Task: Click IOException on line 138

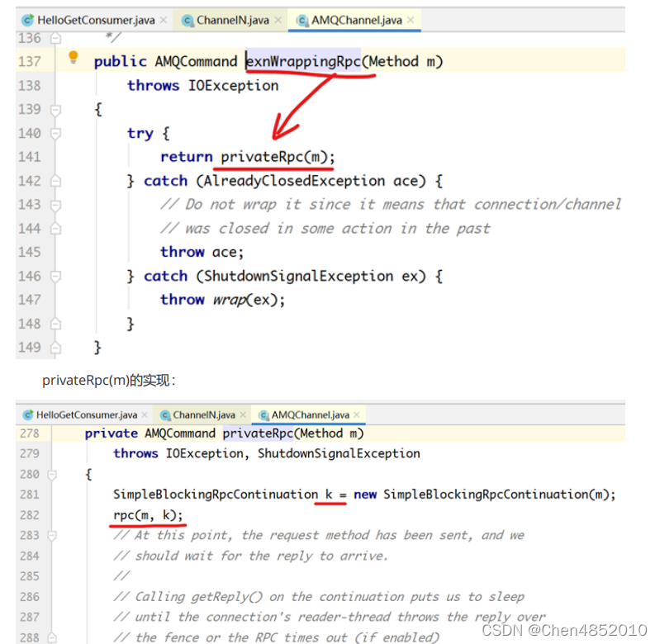Action: [233, 85]
